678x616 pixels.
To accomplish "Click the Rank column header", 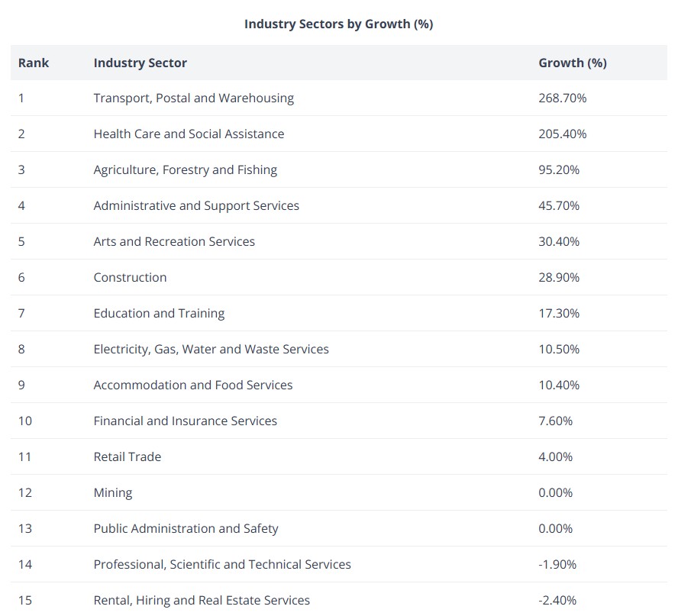I will point(34,63).
